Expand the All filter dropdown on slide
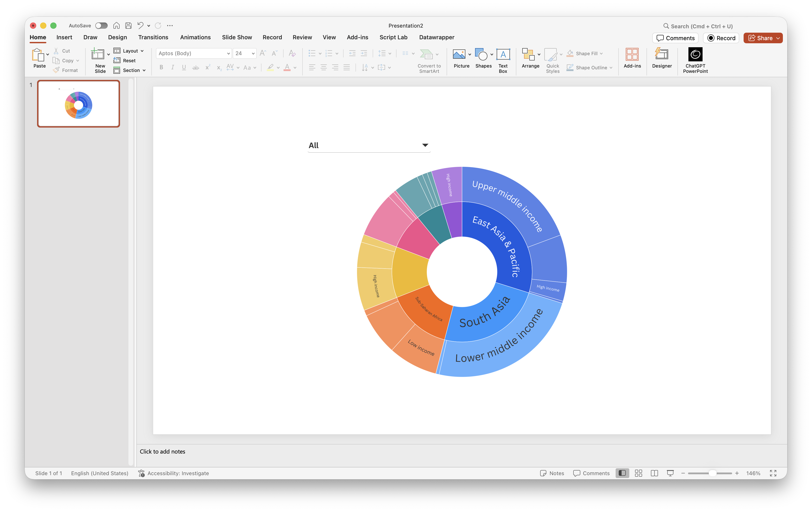This screenshot has width=812, height=512. click(425, 145)
